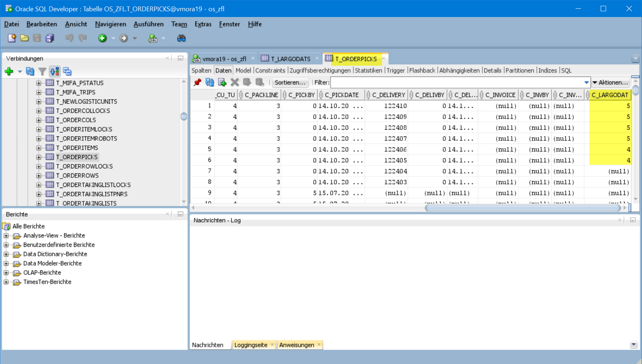Expand the Data Dictionary-Berichte folder
The image size is (642, 364).
(6, 254)
